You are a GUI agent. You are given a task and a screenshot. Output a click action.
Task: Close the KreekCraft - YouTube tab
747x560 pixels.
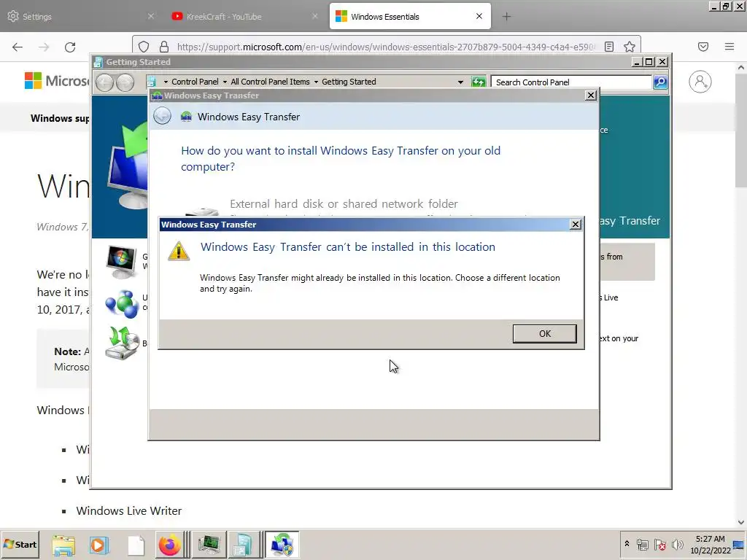(x=315, y=16)
